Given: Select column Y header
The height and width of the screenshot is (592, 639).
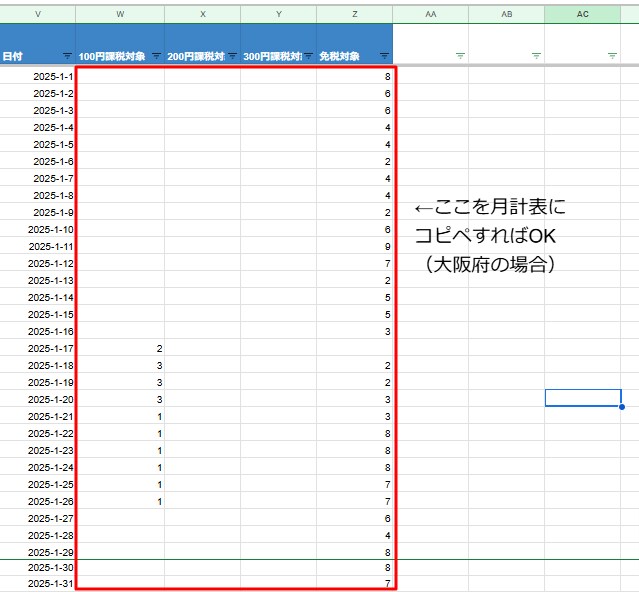Looking at the screenshot, I should coord(279,14).
